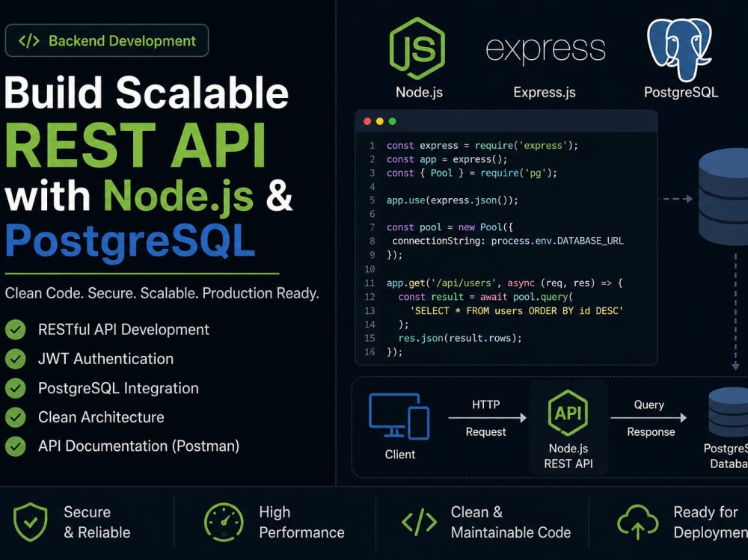The image size is (748, 560).
Task: Click the yellow dot in code window
Action: pyautogui.click(x=380, y=121)
